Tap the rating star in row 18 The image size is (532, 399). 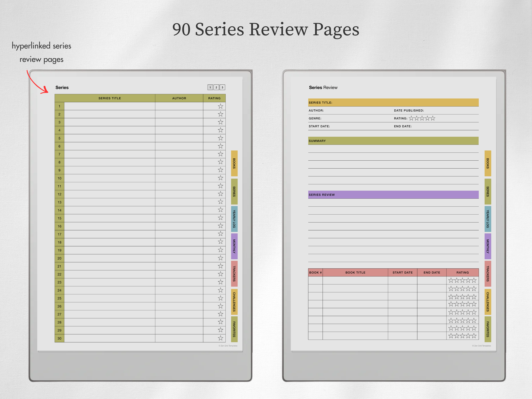click(x=220, y=242)
